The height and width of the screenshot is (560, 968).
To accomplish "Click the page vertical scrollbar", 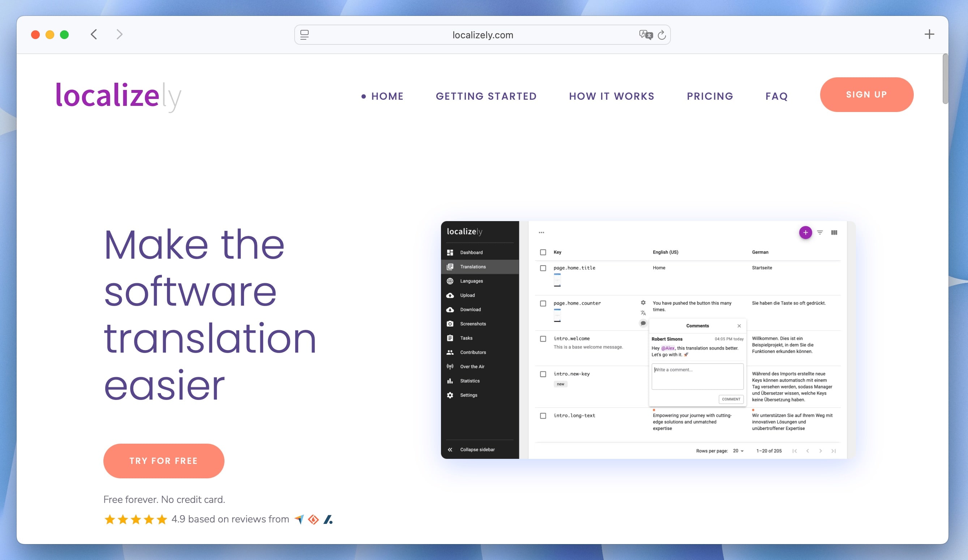I will (945, 79).
